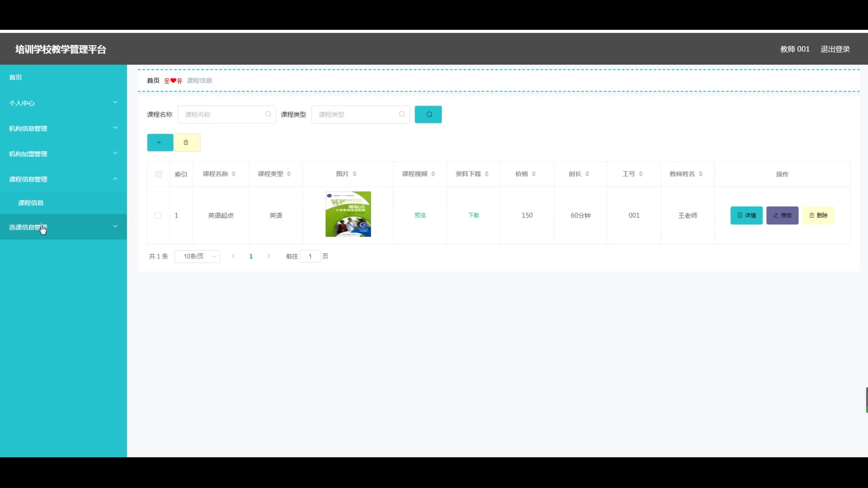The height and width of the screenshot is (488, 868).
Task: Expand 个人中心 sidebar menu
Action: click(63, 103)
